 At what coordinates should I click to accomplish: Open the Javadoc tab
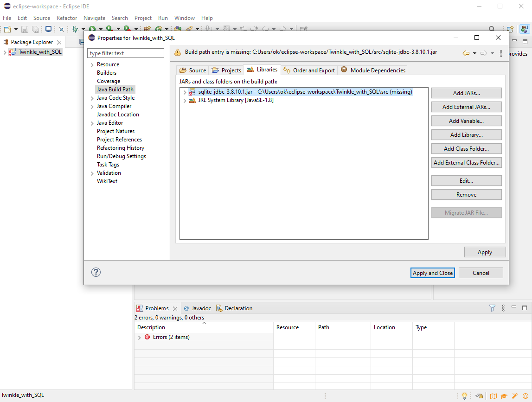tap(198, 308)
